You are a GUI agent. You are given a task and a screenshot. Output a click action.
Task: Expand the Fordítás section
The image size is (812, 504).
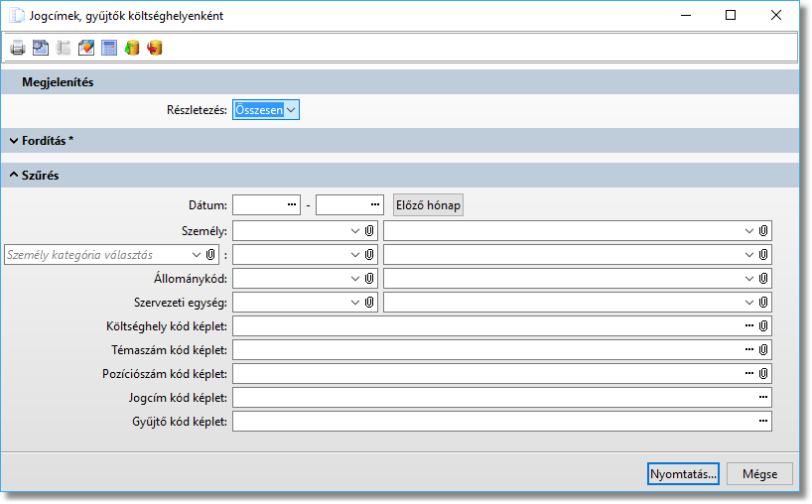pos(14,141)
